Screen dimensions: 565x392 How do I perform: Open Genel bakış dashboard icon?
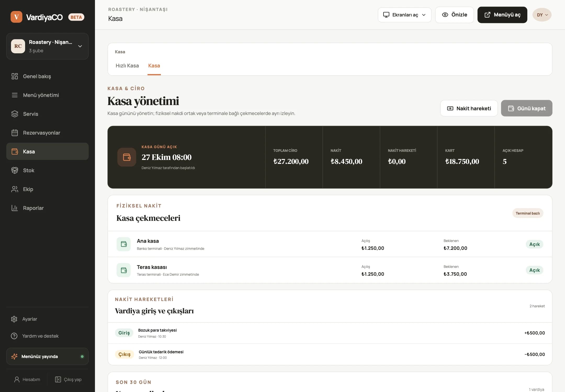coord(15,76)
